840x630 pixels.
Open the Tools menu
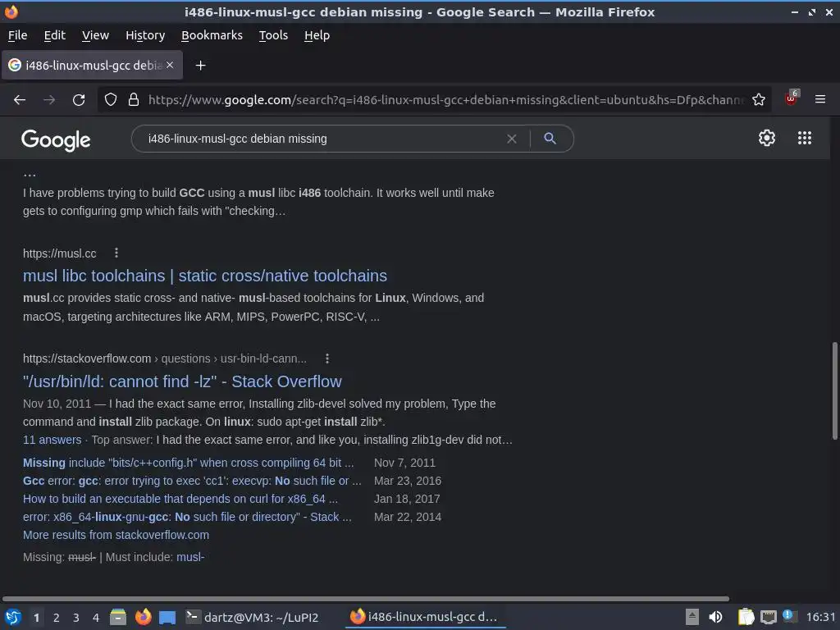pyautogui.click(x=273, y=35)
